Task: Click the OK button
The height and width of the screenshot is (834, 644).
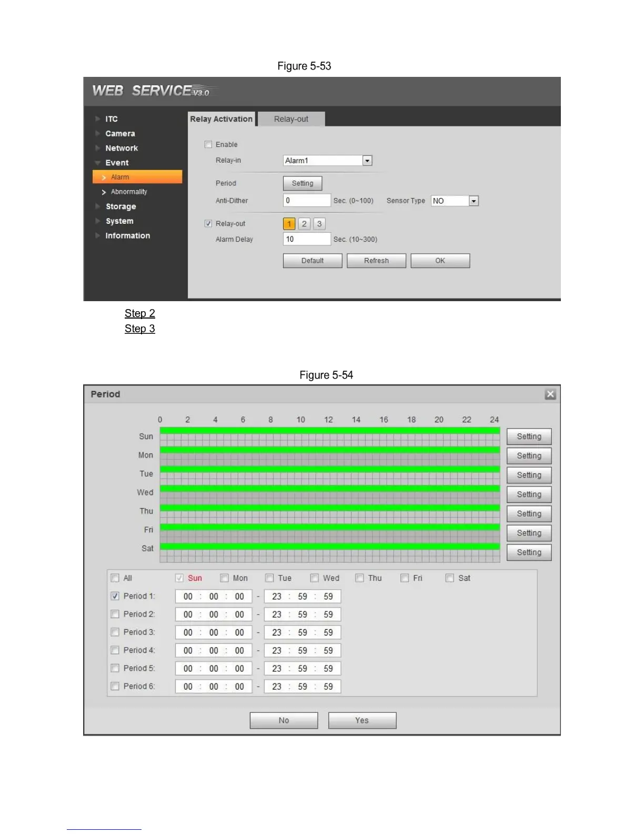Action: pos(440,261)
